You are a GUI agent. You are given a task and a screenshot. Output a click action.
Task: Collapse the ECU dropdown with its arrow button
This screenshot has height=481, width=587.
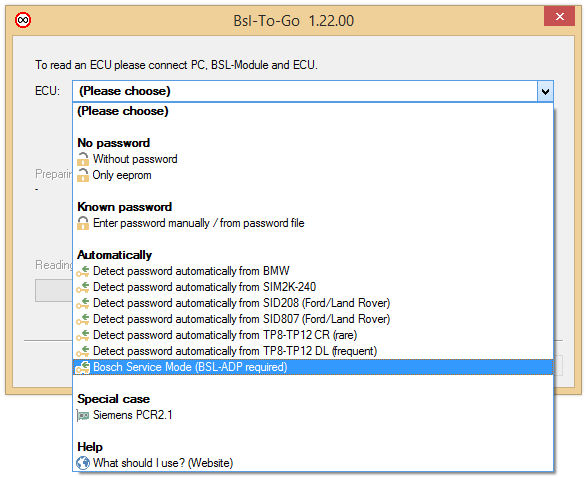545,91
